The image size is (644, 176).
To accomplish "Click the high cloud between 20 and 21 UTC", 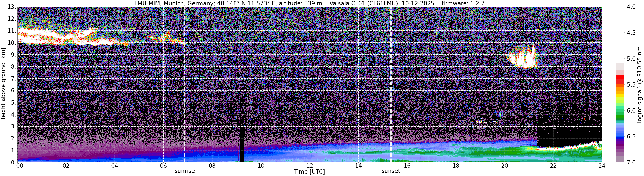I will [x=522, y=57].
